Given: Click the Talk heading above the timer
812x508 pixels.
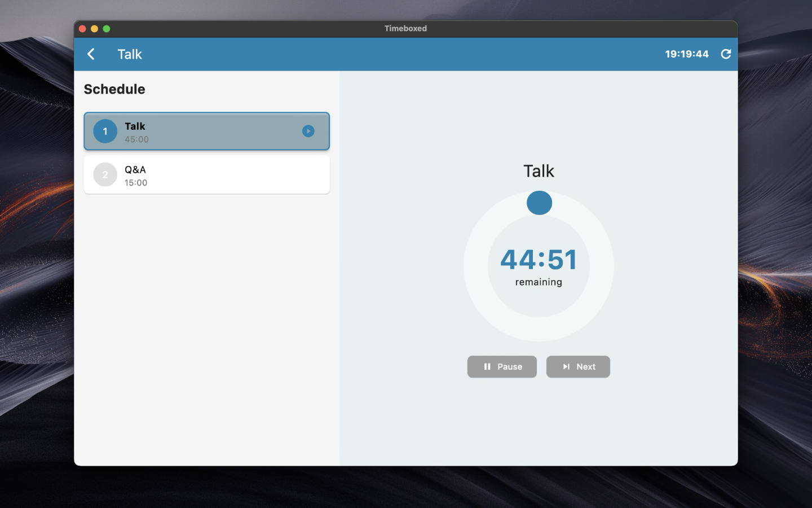Looking at the screenshot, I should 539,171.
